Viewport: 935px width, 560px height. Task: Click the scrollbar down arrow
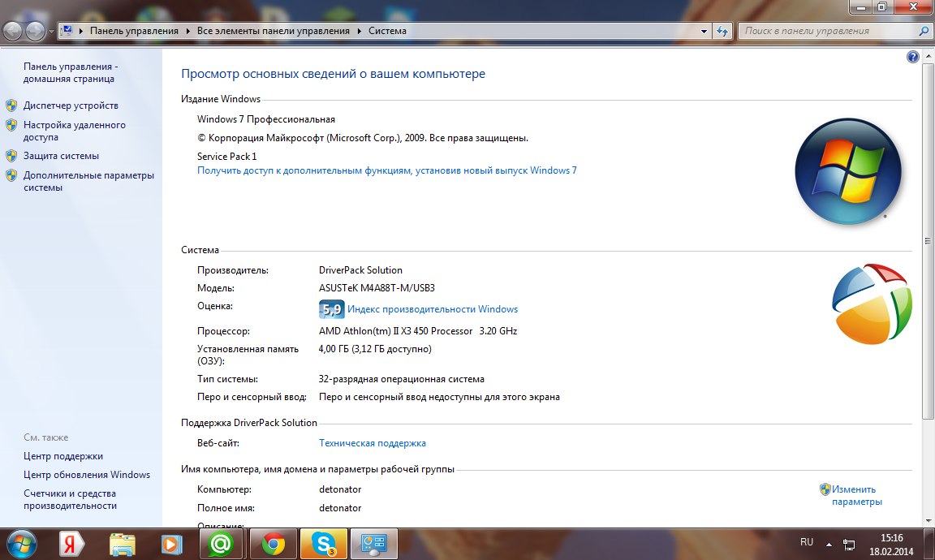[928, 521]
